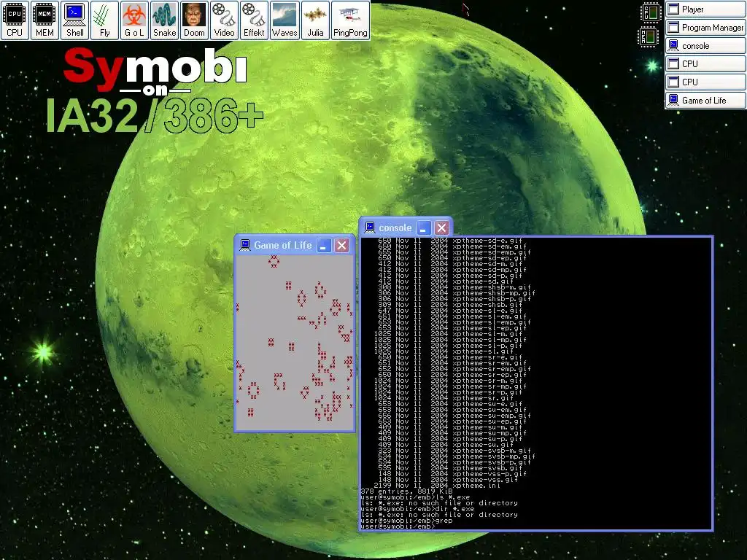This screenshot has height=560, width=747.
Task: Switch to Program Manager in the task list
Action: tap(705, 28)
